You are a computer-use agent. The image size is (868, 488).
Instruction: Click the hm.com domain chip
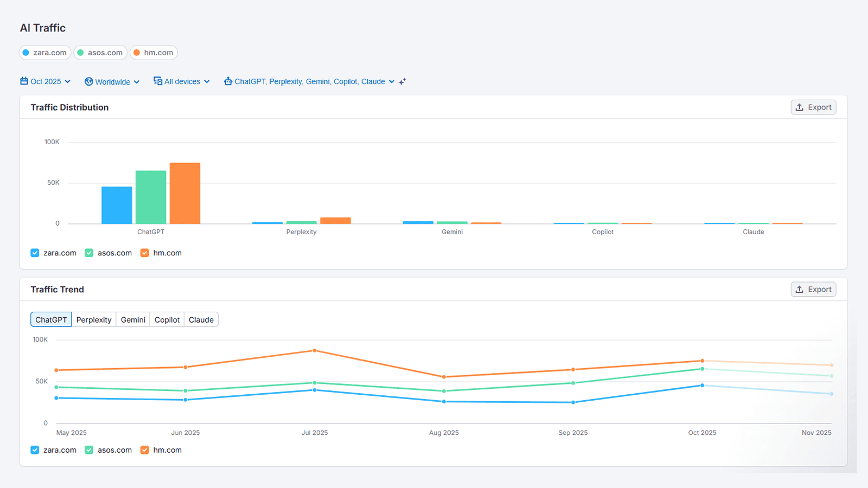[x=154, y=53]
